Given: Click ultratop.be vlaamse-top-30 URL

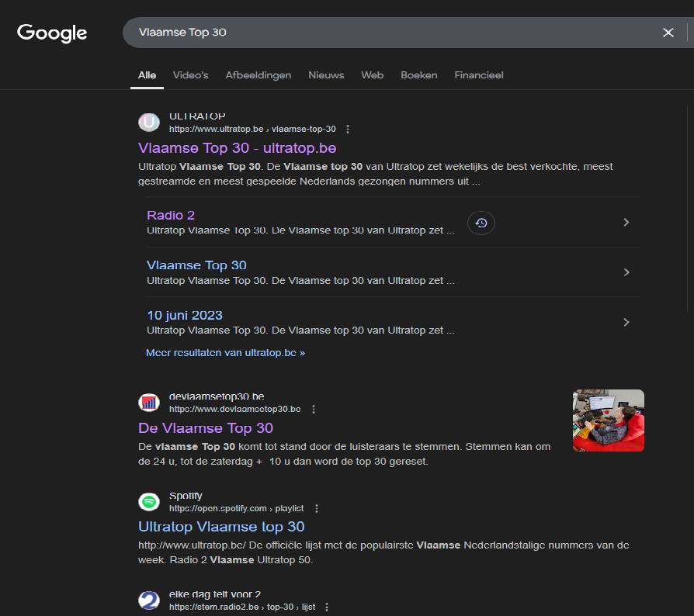Looking at the screenshot, I should pos(252,129).
